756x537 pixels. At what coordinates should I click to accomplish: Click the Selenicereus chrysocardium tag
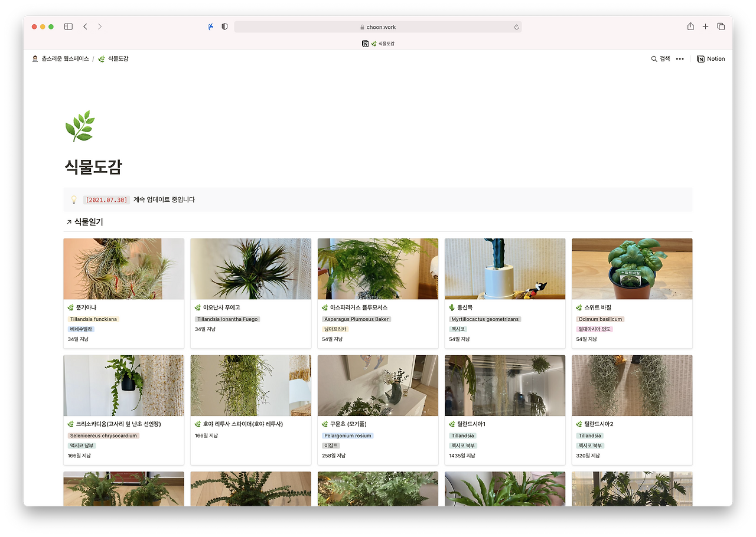point(103,436)
